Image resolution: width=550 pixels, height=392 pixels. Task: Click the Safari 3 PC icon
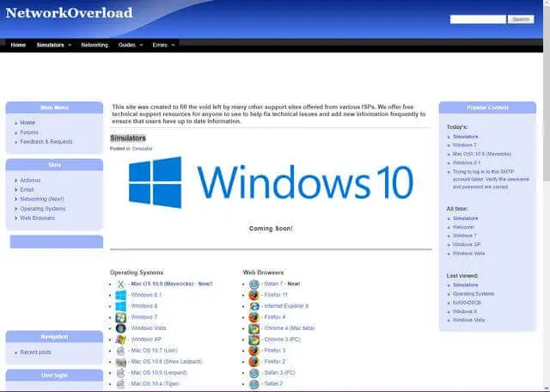(x=254, y=373)
